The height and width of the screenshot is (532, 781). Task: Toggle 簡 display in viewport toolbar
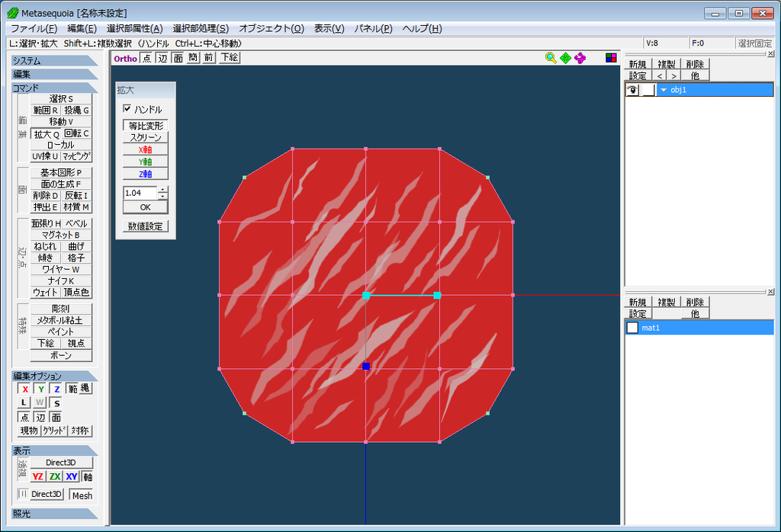click(193, 58)
